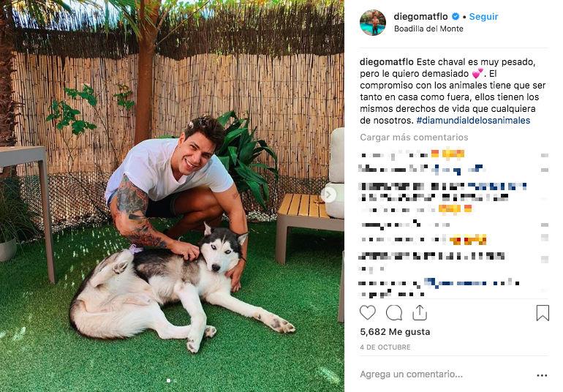Open the diegomatflo profile picture avatar
Screen dimensions: 563x392
[x=373, y=22]
